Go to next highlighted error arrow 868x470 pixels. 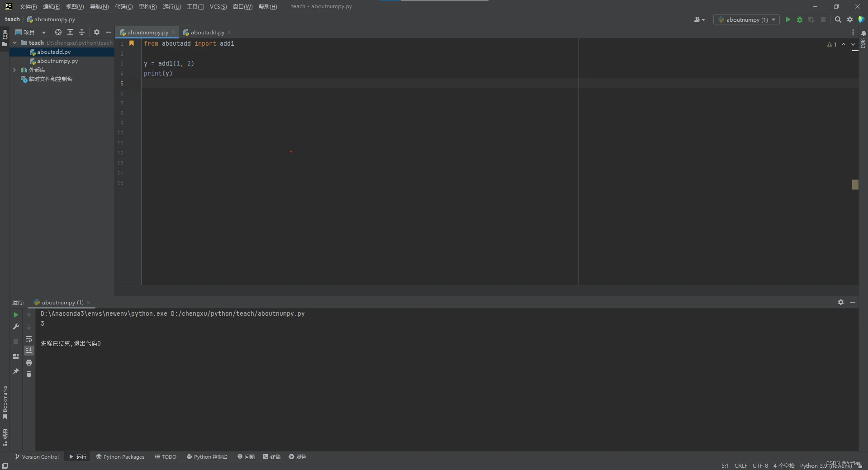(853, 44)
